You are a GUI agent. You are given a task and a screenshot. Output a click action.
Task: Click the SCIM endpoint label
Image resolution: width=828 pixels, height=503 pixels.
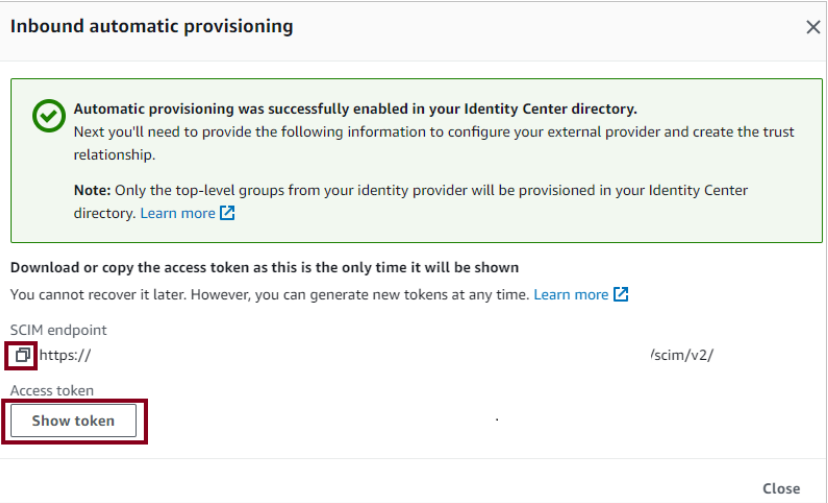pyautogui.click(x=58, y=330)
